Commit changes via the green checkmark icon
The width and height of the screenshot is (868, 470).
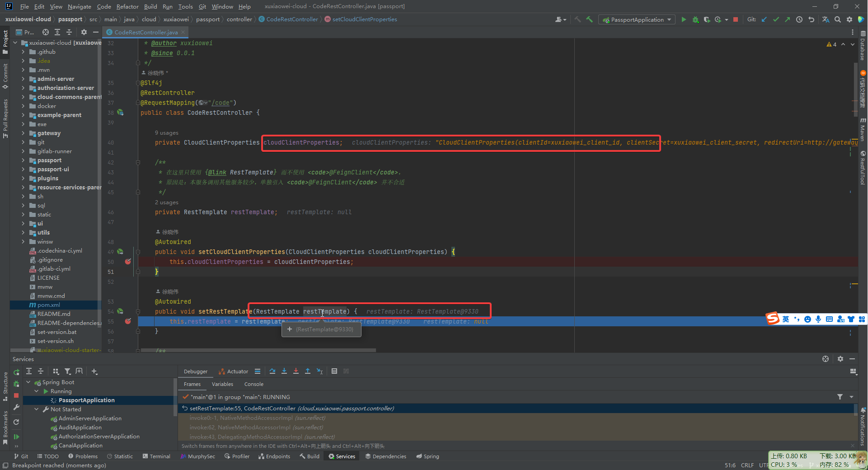tap(776, 19)
